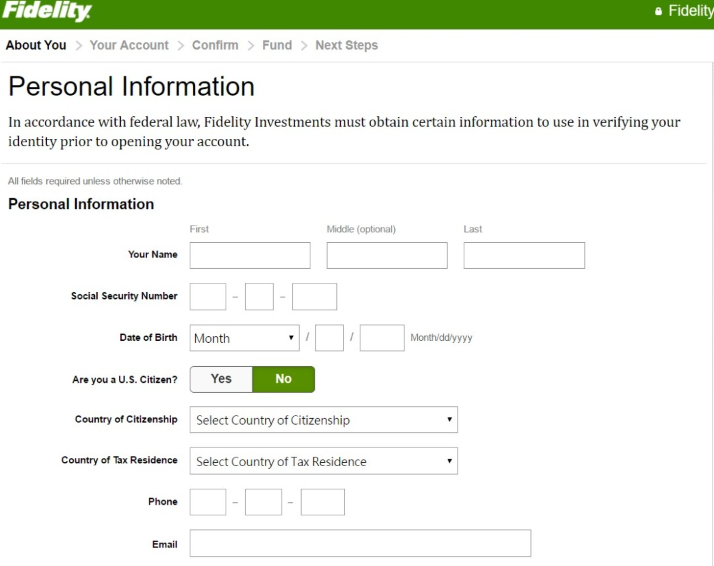Go to the Fund step

(277, 45)
